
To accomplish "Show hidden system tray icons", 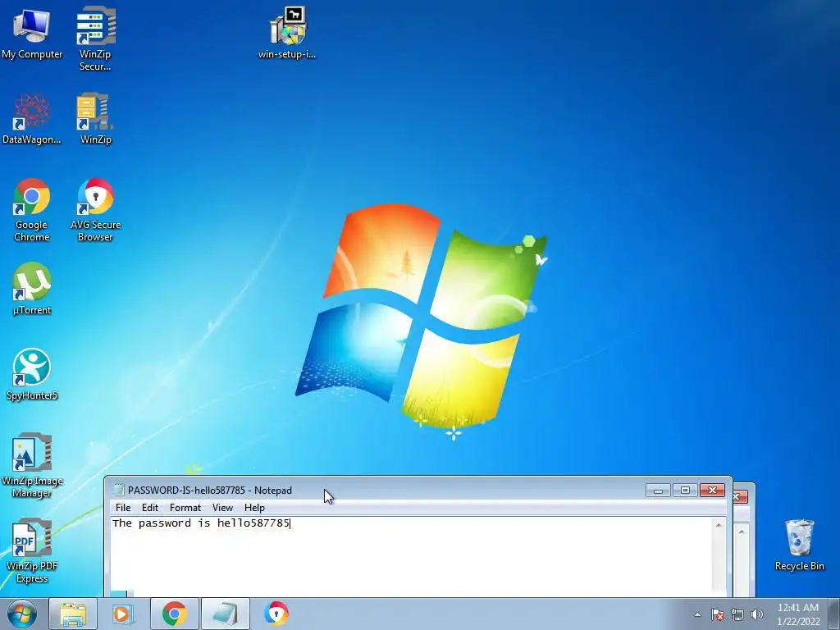I will tap(697, 614).
